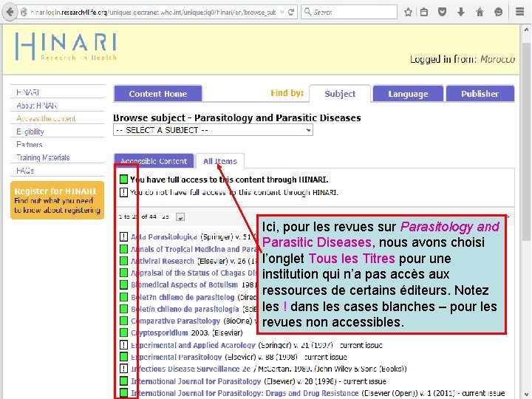Screen dimensions: 532x399
Task: Open the SELECT A SUBJECT dropdown
Action: 213,130
